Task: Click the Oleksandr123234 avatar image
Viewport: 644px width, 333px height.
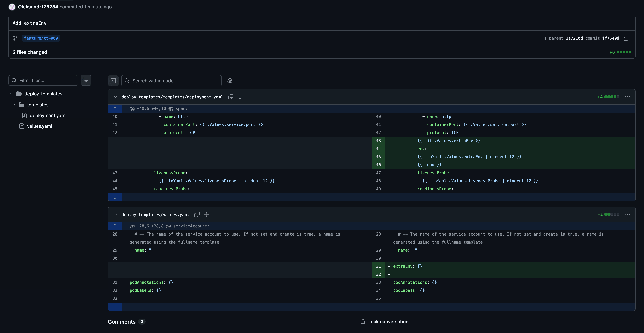Action: click(x=12, y=7)
